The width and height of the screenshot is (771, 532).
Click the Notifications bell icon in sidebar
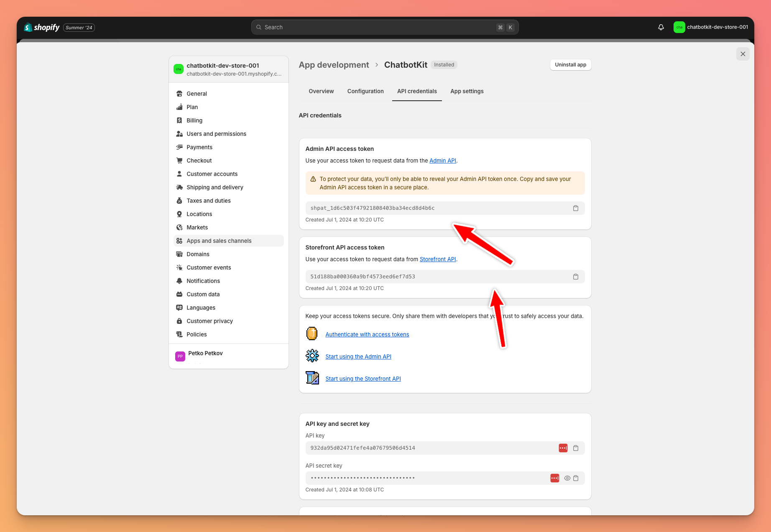click(x=179, y=281)
